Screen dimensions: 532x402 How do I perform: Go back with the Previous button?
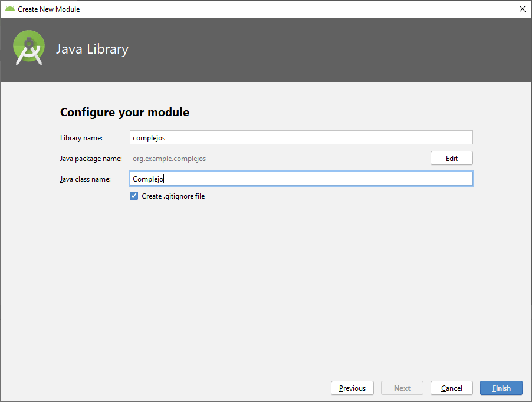tap(352, 388)
